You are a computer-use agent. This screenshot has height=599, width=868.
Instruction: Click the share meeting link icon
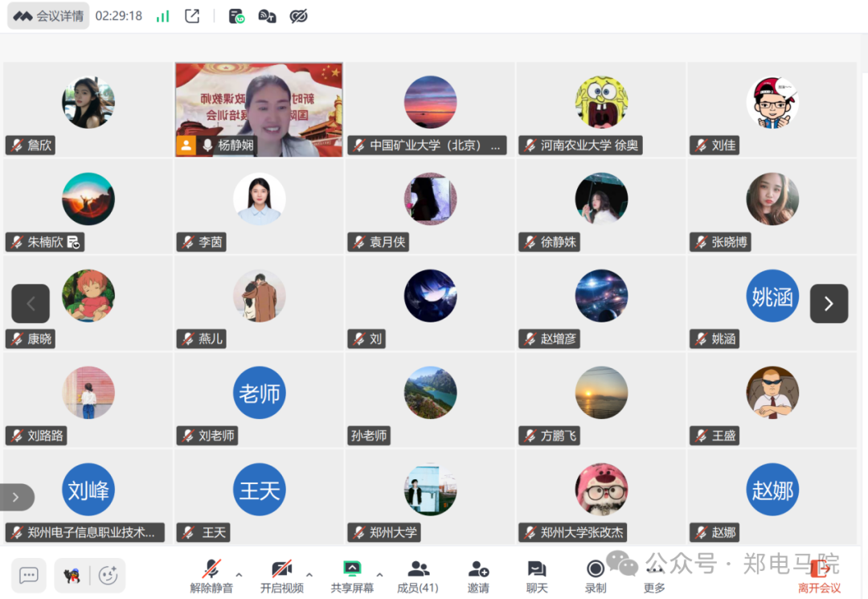tap(192, 16)
